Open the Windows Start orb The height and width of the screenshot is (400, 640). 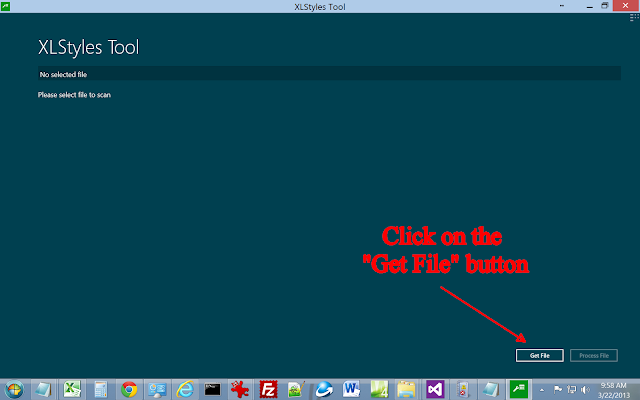(x=14, y=389)
